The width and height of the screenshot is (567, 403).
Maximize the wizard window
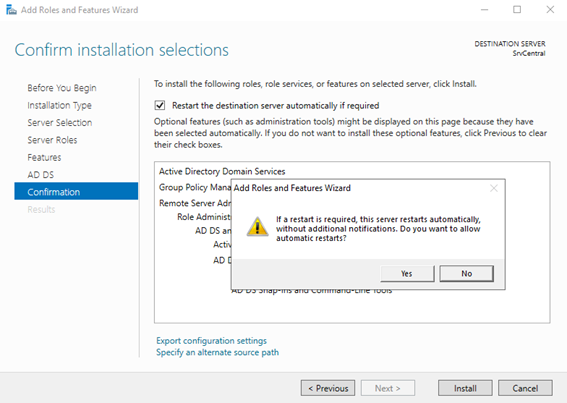517,10
